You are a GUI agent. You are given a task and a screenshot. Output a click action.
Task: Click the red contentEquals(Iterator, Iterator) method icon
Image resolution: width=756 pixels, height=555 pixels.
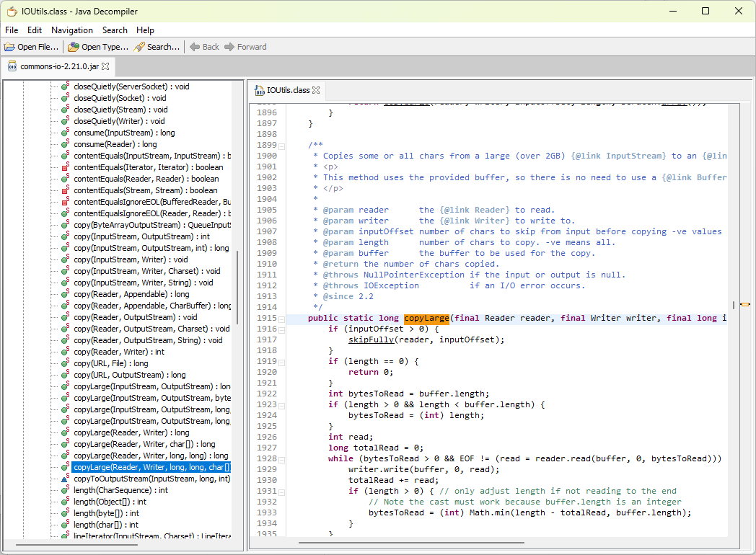pyautogui.click(x=65, y=167)
